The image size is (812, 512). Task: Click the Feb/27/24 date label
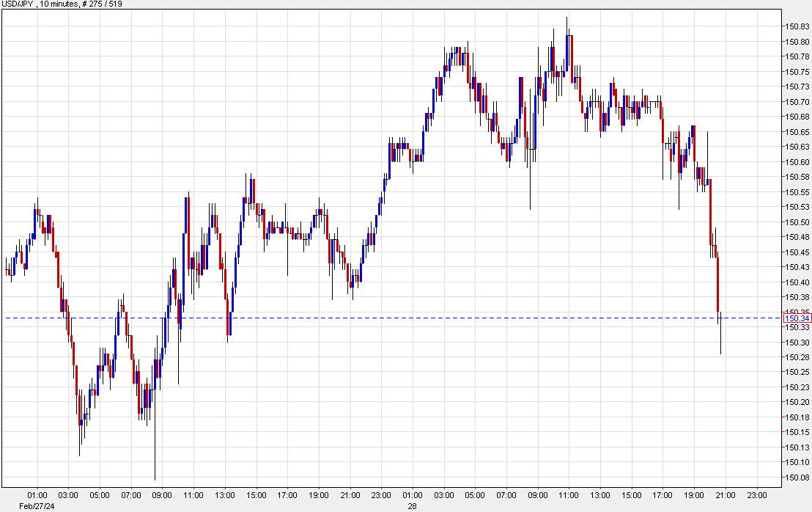tap(37, 506)
